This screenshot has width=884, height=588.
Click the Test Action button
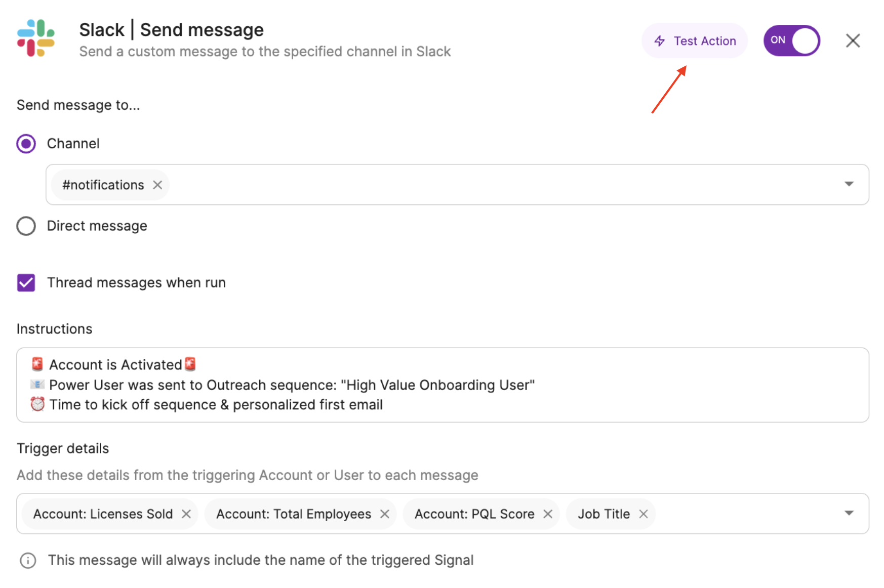click(695, 41)
